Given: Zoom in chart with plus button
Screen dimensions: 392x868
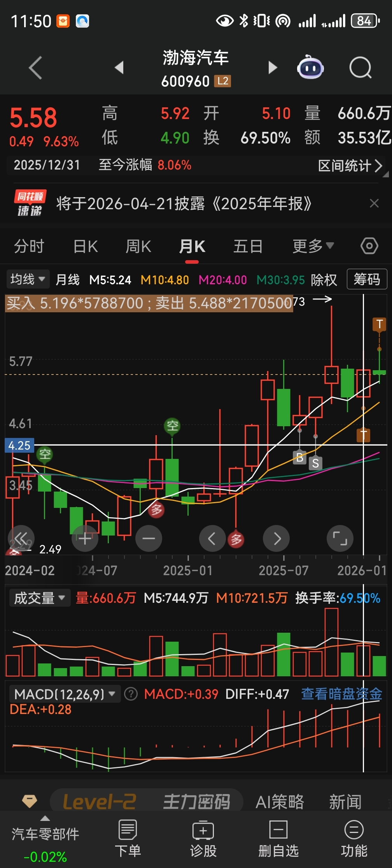Looking at the screenshot, I should click(85, 539).
